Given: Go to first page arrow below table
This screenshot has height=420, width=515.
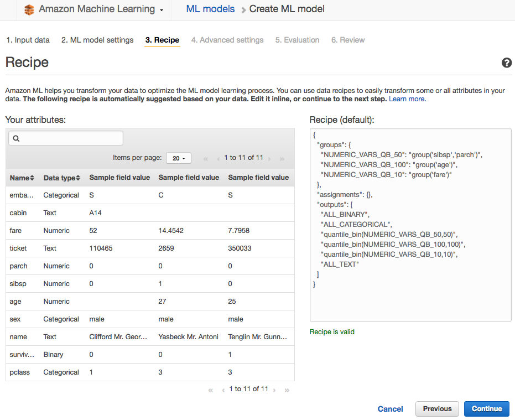Looking at the screenshot, I should [x=211, y=390].
